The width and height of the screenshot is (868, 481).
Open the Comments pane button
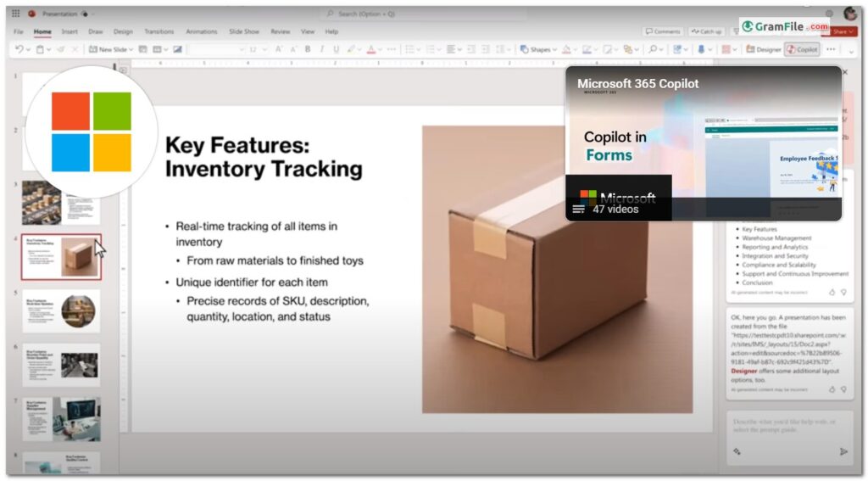click(663, 31)
